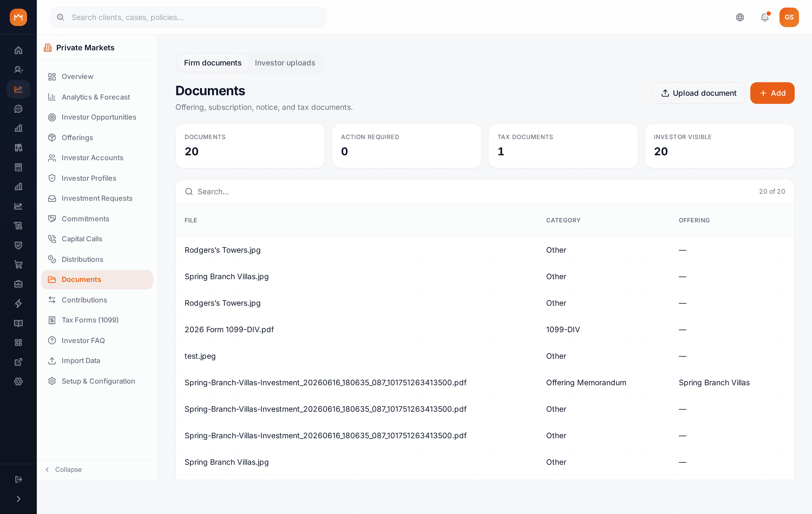The width and height of the screenshot is (812, 514).
Task: Click the Upload document button
Action: point(698,93)
